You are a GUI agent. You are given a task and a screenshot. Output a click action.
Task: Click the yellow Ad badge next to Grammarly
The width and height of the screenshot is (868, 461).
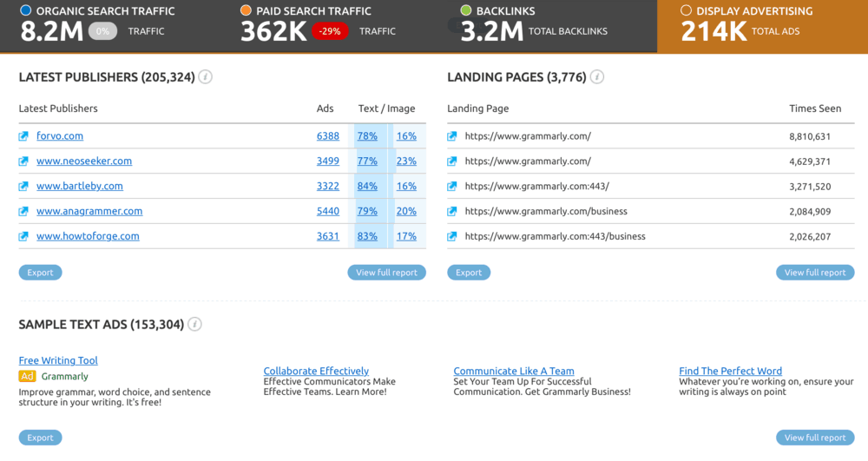pyautogui.click(x=27, y=376)
